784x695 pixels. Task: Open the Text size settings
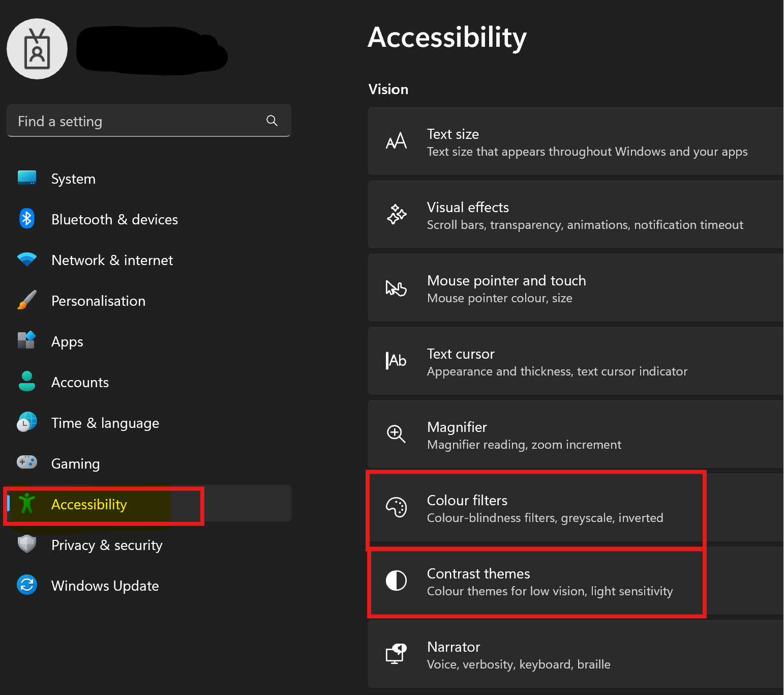pyautogui.click(x=575, y=142)
